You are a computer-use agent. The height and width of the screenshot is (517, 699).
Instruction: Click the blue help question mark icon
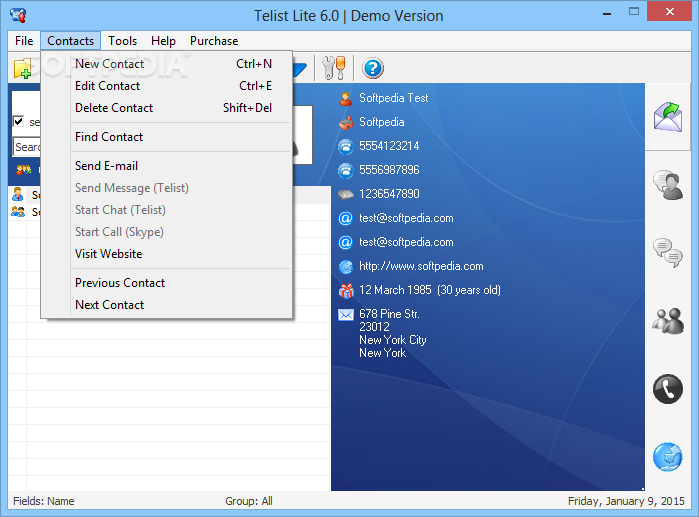(x=373, y=68)
